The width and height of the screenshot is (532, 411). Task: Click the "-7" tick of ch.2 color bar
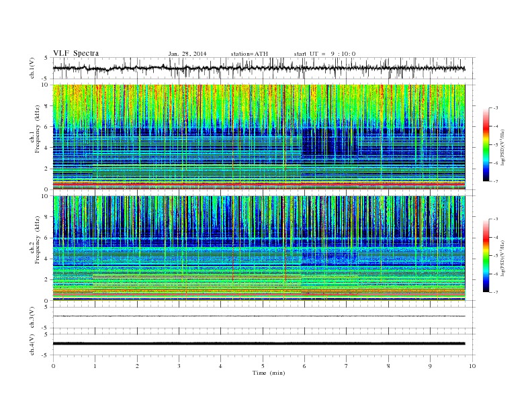[495, 292]
